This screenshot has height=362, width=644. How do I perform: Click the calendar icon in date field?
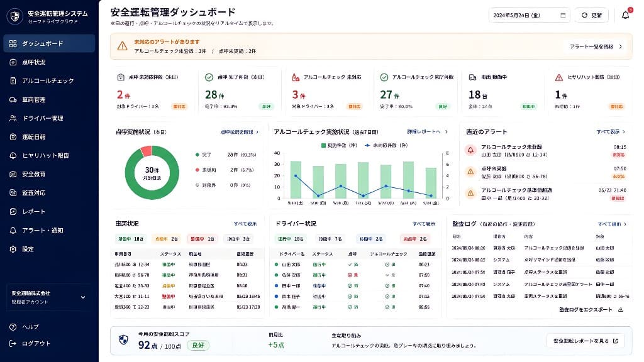pyautogui.click(x=563, y=15)
